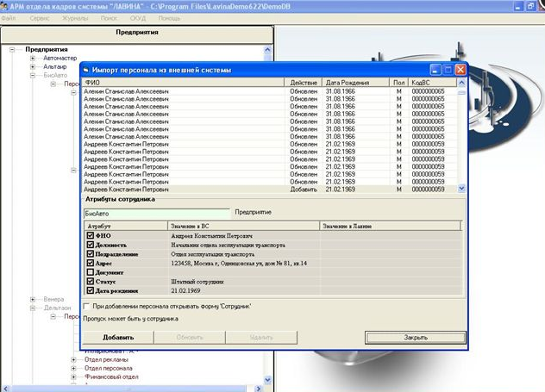Open the Сервис menu
This screenshot has height=392, width=545.
click(39, 17)
